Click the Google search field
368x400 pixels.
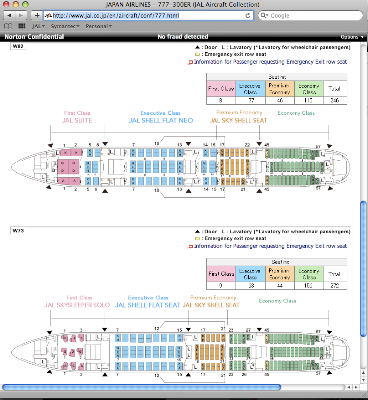click(310, 15)
